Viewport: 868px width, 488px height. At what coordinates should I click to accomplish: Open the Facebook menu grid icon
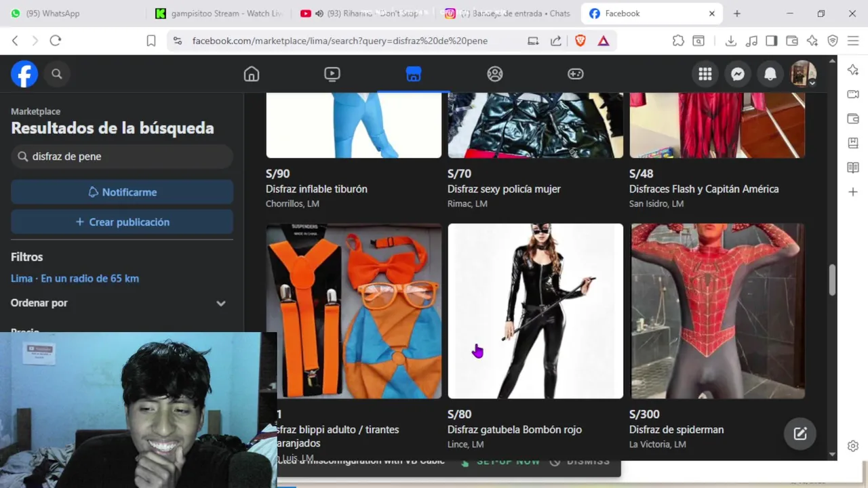tap(705, 74)
